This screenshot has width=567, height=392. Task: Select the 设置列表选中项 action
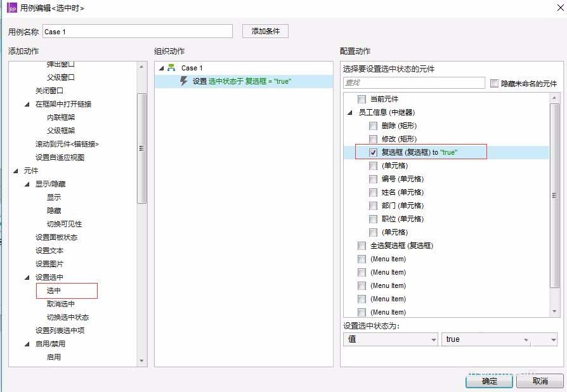click(x=60, y=330)
